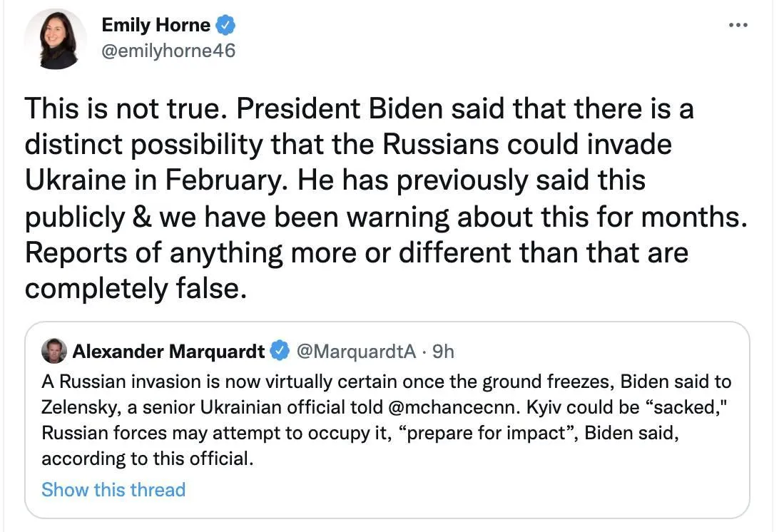Click the @MarquardtA handle
The height and width of the screenshot is (532, 779).
tap(355, 351)
